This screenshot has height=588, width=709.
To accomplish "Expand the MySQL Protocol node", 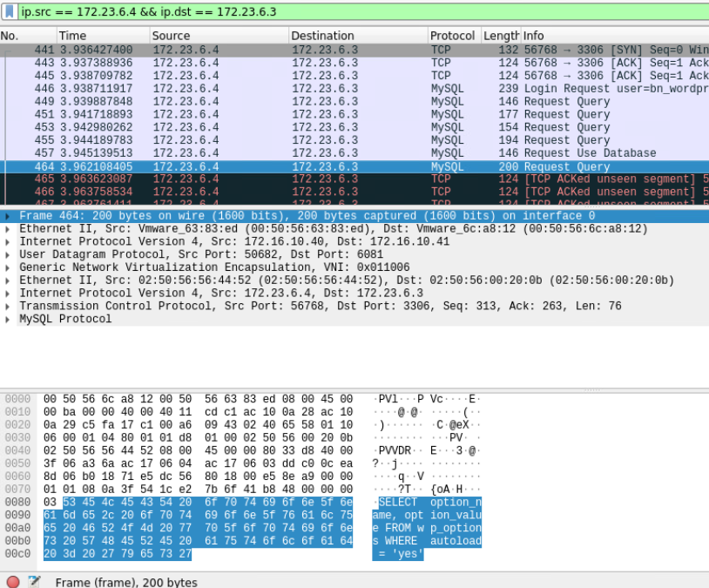I will click(x=7, y=320).
